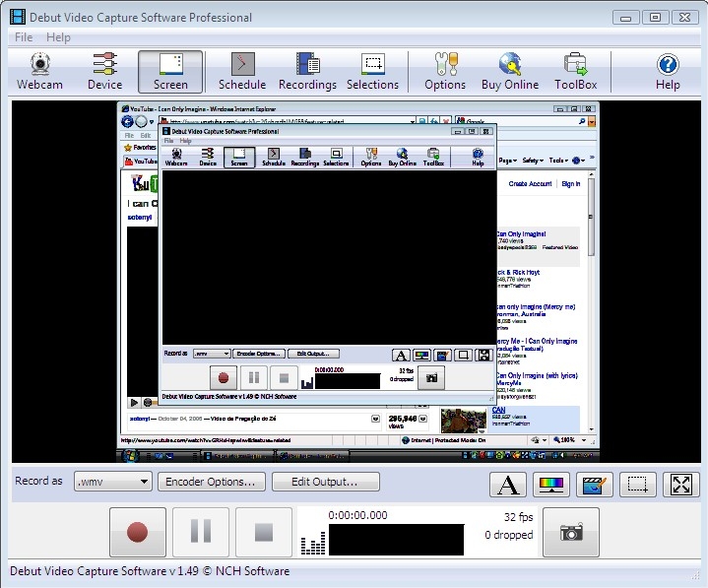Click the Edit Output button

(x=325, y=482)
